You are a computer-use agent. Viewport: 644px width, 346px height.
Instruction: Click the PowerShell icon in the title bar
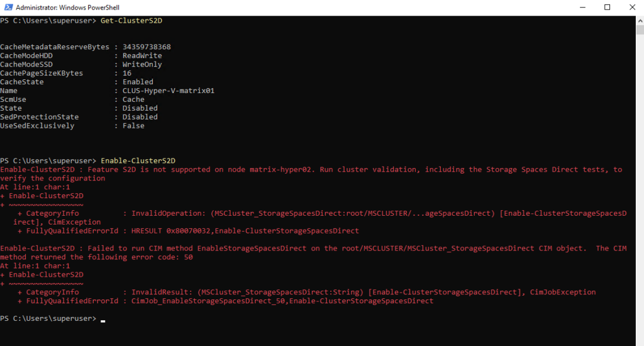click(7, 8)
